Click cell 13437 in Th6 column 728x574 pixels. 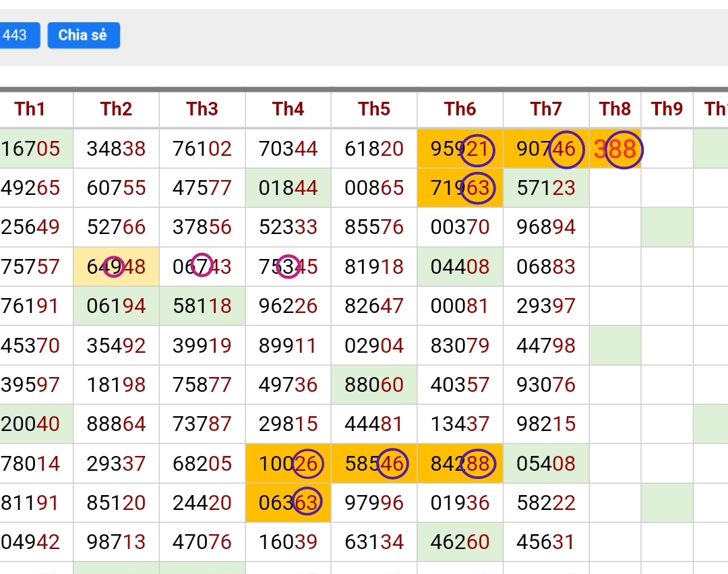(x=460, y=424)
